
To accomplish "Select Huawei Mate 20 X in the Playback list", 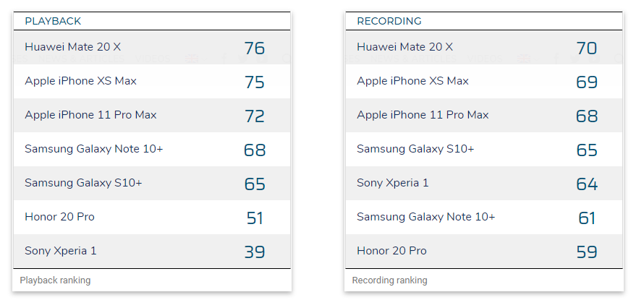I will (72, 47).
